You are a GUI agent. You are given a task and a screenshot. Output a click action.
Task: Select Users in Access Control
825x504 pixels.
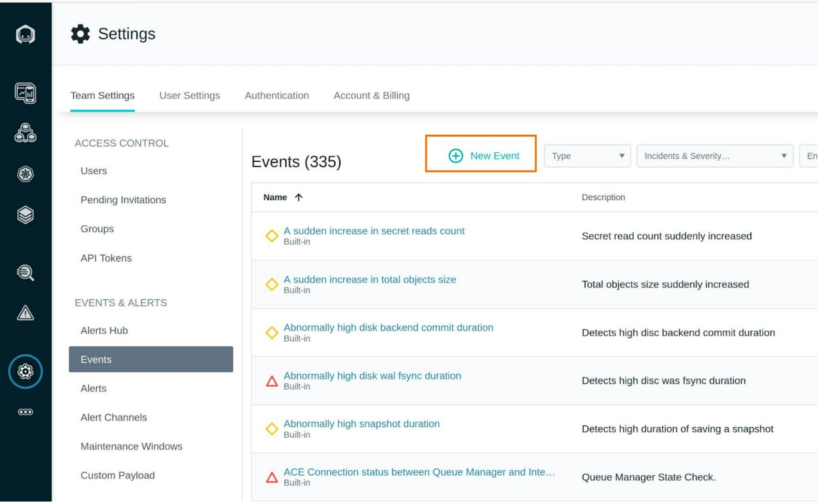coord(94,171)
